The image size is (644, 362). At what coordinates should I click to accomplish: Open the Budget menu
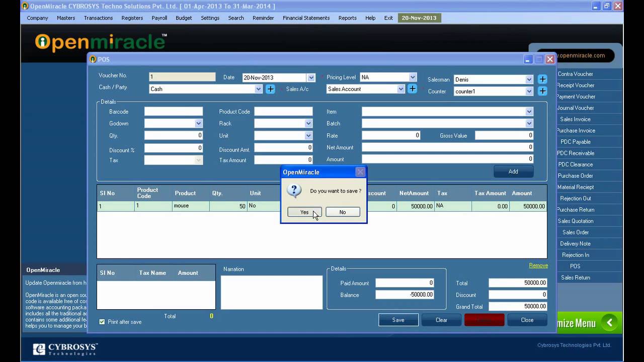184,18
